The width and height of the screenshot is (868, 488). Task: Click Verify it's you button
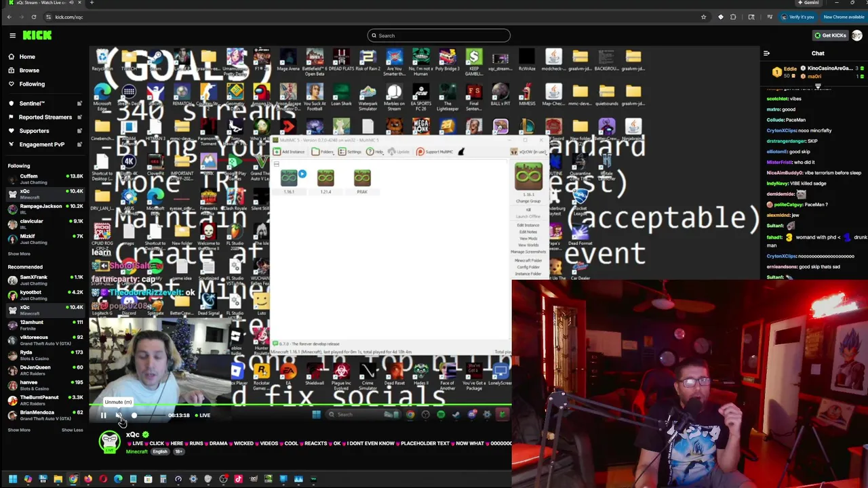(x=797, y=17)
